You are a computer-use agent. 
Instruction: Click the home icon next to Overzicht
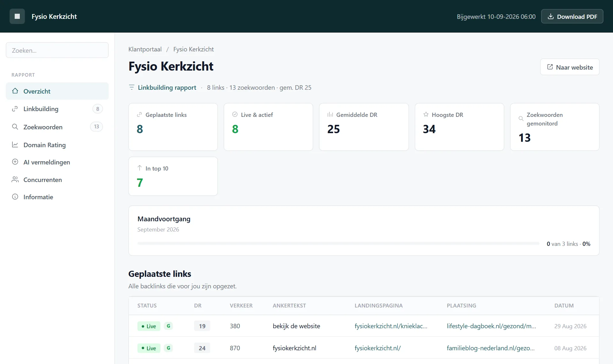coord(15,91)
